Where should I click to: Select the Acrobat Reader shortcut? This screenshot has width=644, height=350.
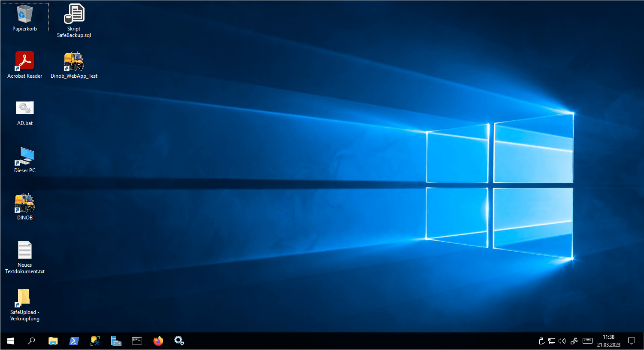25,65
